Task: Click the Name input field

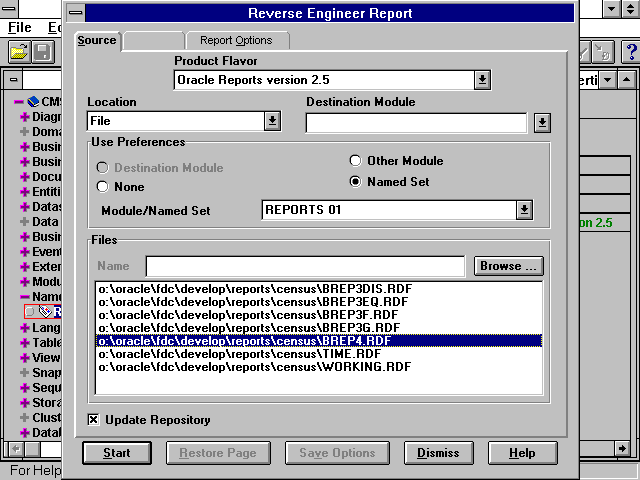Action: pyautogui.click(x=305, y=266)
